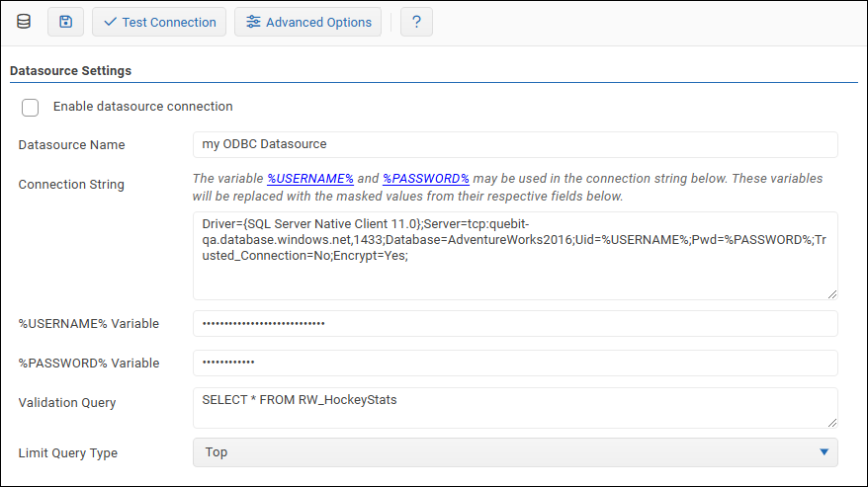This screenshot has width=868, height=487.
Task: Follow the %USERNAME% link in the hint
Action: tap(310, 179)
